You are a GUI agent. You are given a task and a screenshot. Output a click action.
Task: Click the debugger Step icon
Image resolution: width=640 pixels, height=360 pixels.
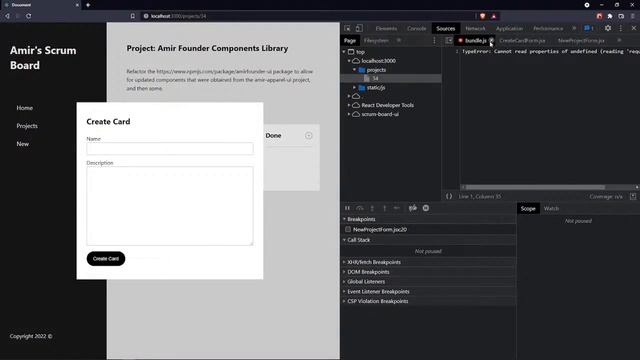[x=396, y=208]
